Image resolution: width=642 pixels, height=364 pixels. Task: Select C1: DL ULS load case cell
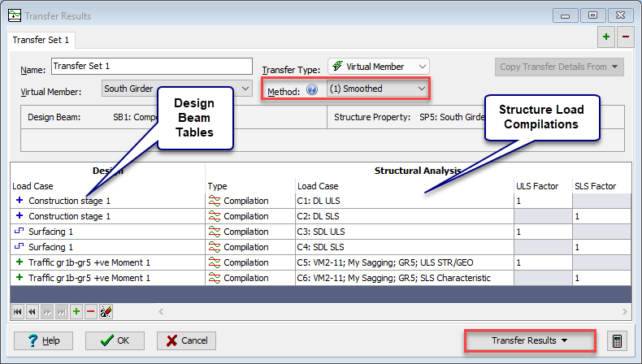click(x=405, y=201)
